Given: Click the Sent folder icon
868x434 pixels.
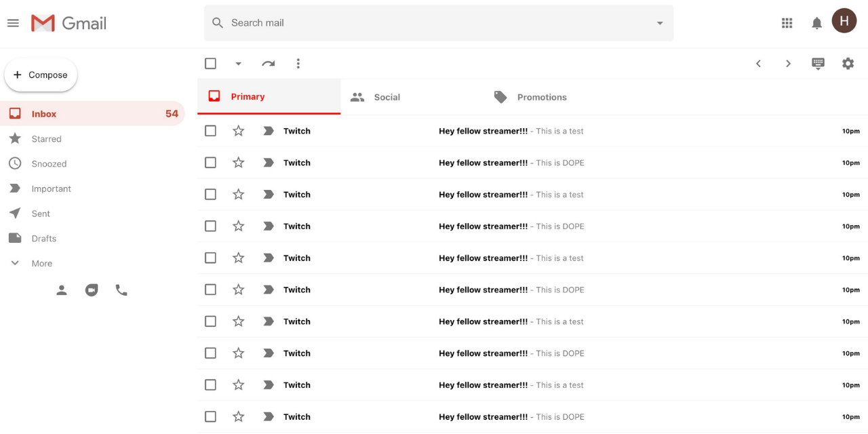Looking at the screenshot, I should pos(15,213).
